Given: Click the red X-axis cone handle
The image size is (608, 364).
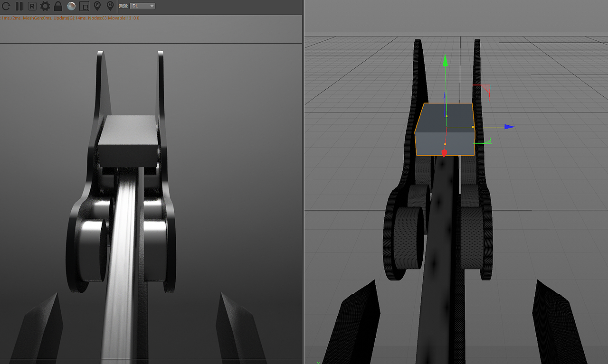Looking at the screenshot, I should point(444,153).
